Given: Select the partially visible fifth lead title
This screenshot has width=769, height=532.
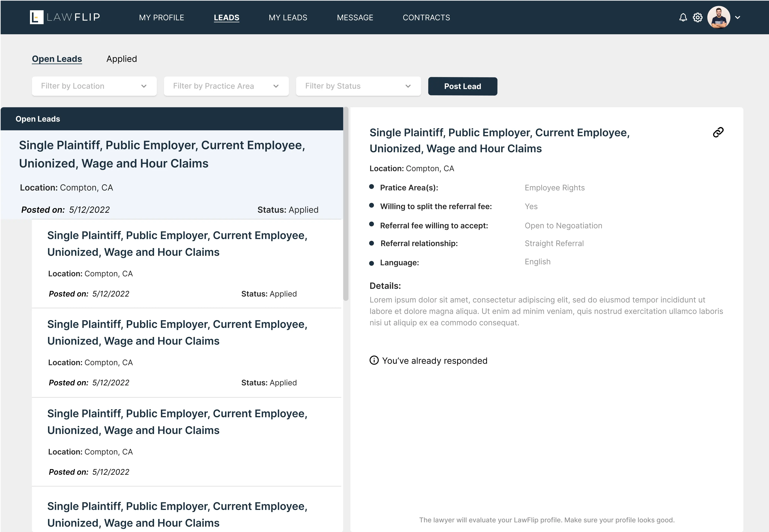Looking at the screenshot, I should coord(177,514).
